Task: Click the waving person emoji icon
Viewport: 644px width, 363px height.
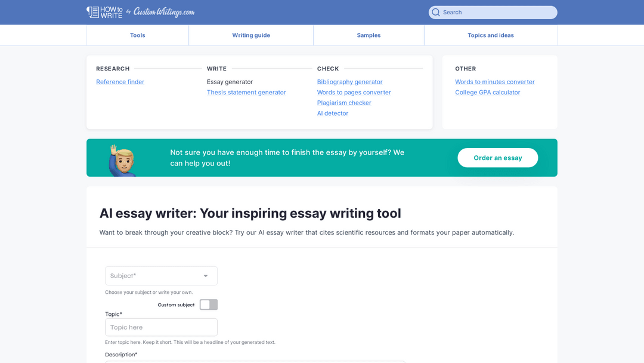Action: pyautogui.click(x=122, y=159)
